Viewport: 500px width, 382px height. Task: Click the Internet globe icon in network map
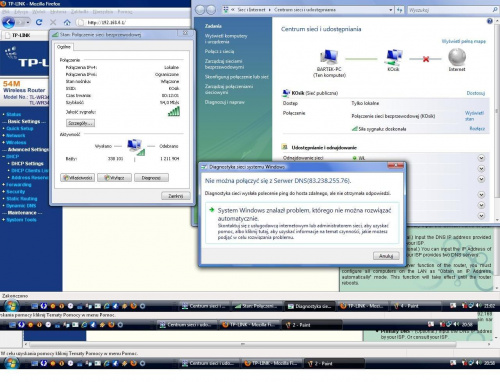coord(457,57)
